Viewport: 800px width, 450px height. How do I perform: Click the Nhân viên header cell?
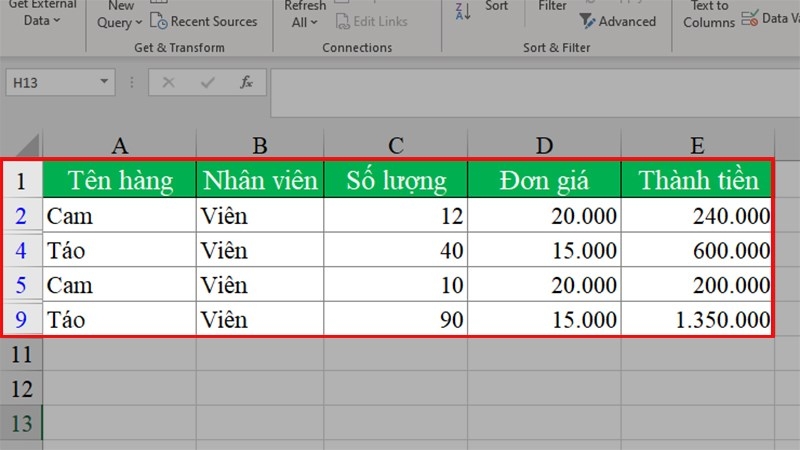(x=260, y=180)
